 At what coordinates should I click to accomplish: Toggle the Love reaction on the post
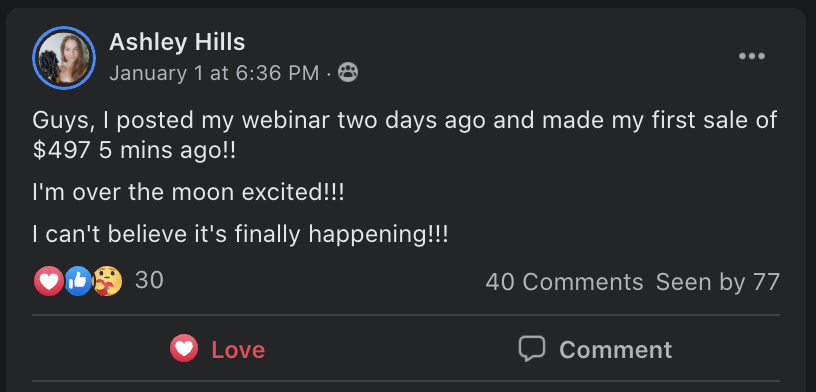pos(218,349)
